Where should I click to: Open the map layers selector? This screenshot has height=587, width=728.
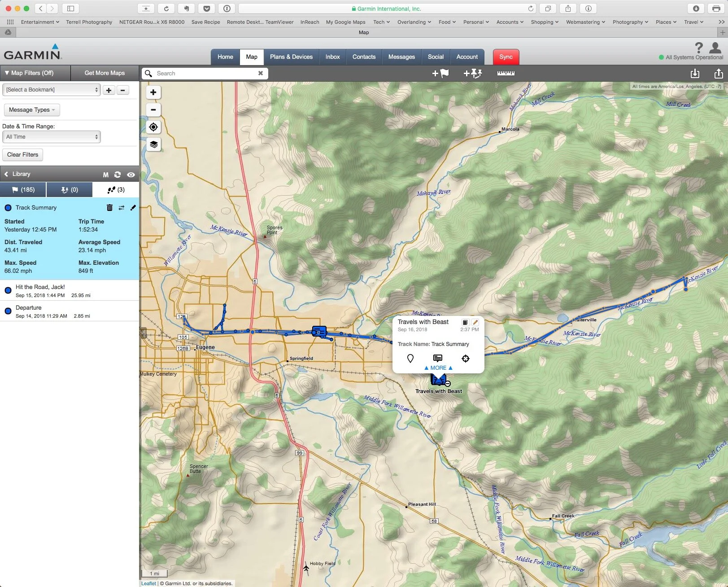tap(153, 145)
